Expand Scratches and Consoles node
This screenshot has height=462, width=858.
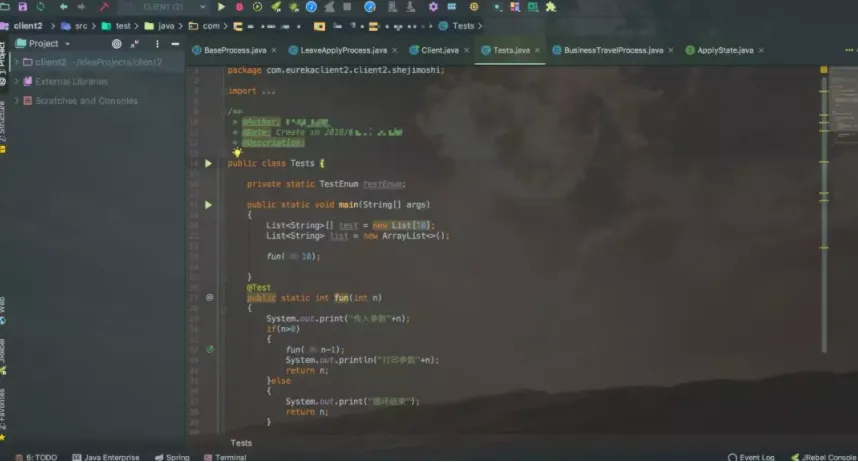(16, 101)
